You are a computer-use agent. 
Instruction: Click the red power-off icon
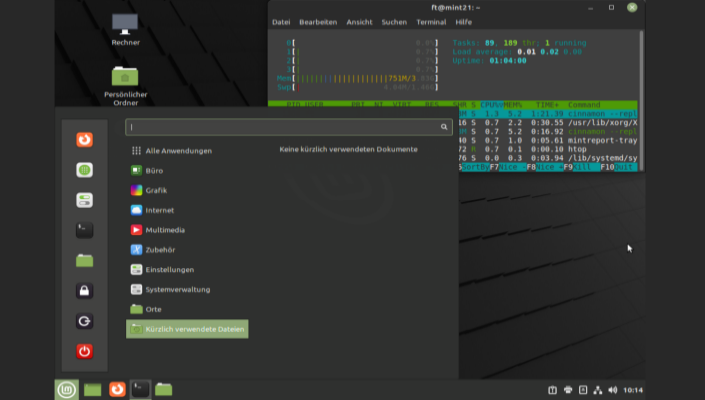[85, 351]
